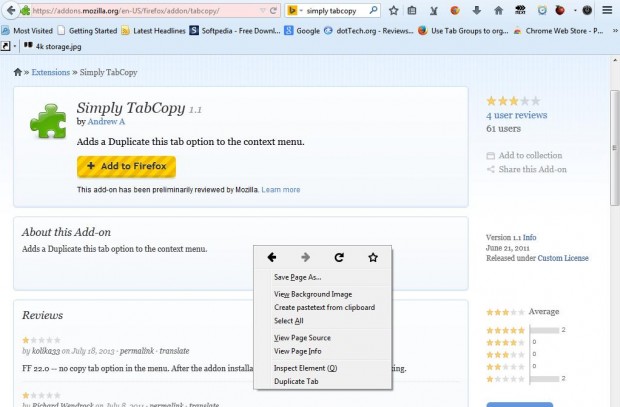Click the red tomato toolbar extension icon
The image size is (620, 407).
coord(560,11)
